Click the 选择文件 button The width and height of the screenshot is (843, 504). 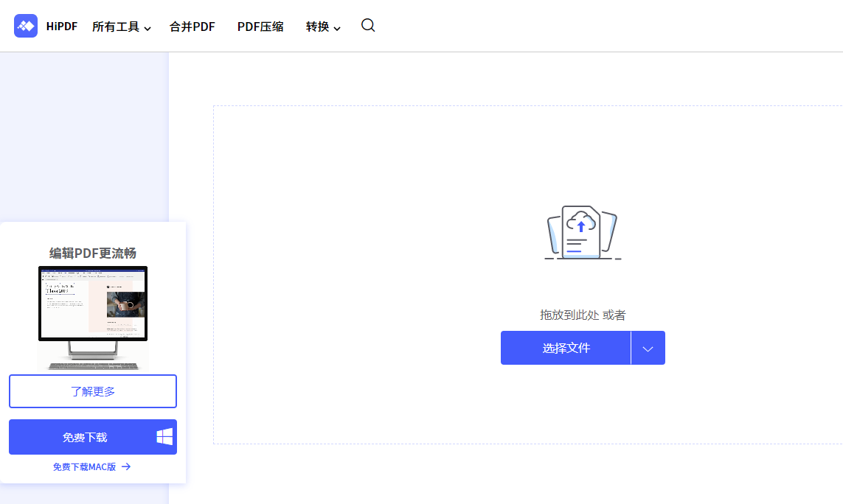[566, 347]
